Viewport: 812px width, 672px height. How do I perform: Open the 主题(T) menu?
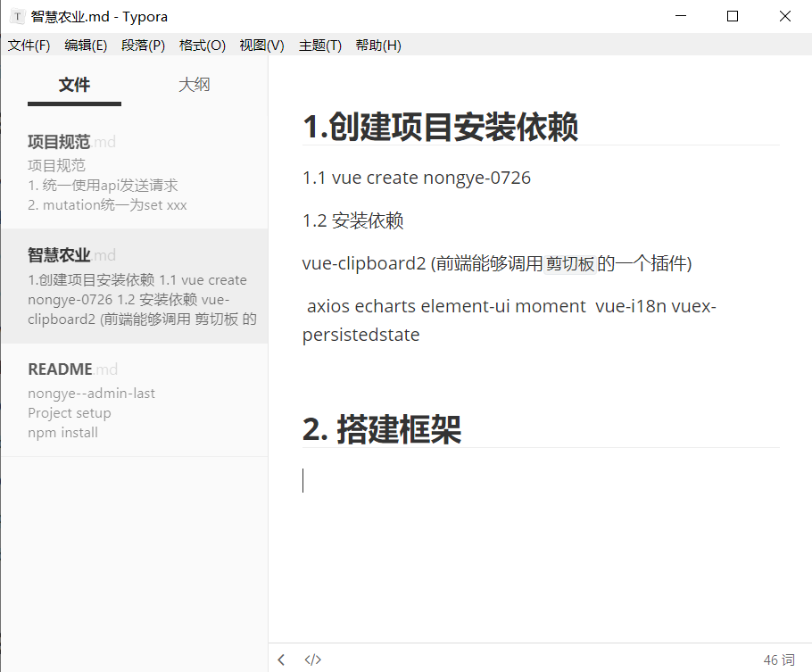click(x=319, y=46)
